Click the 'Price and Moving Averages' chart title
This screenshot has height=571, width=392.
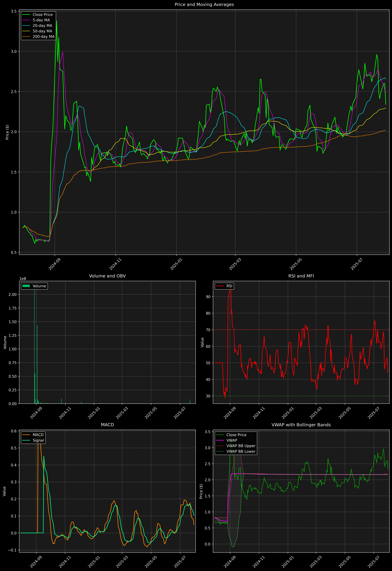click(x=204, y=4)
